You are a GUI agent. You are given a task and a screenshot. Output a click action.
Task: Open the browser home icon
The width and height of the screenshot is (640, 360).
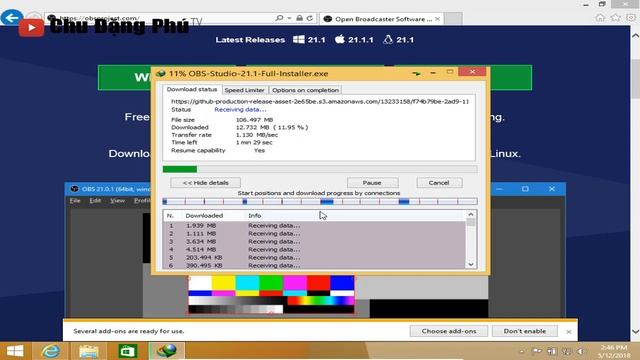pyautogui.click(x=600, y=18)
